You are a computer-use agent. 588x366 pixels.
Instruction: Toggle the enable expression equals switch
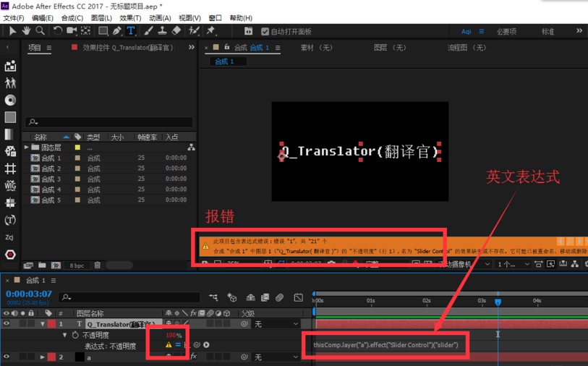pos(178,344)
